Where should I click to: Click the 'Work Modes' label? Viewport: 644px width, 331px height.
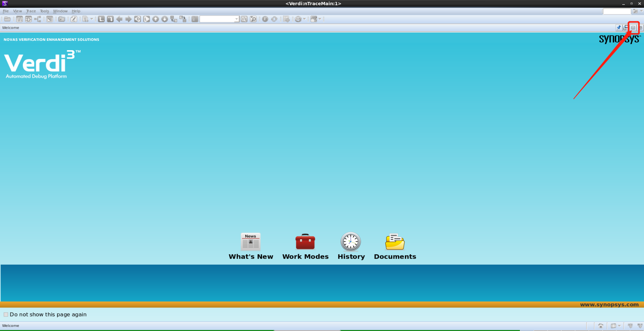(306, 256)
